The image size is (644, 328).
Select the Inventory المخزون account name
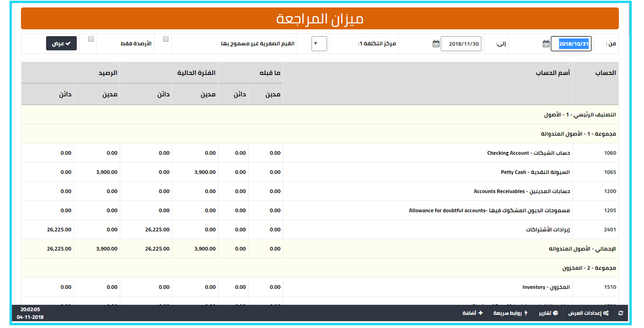point(546,287)
